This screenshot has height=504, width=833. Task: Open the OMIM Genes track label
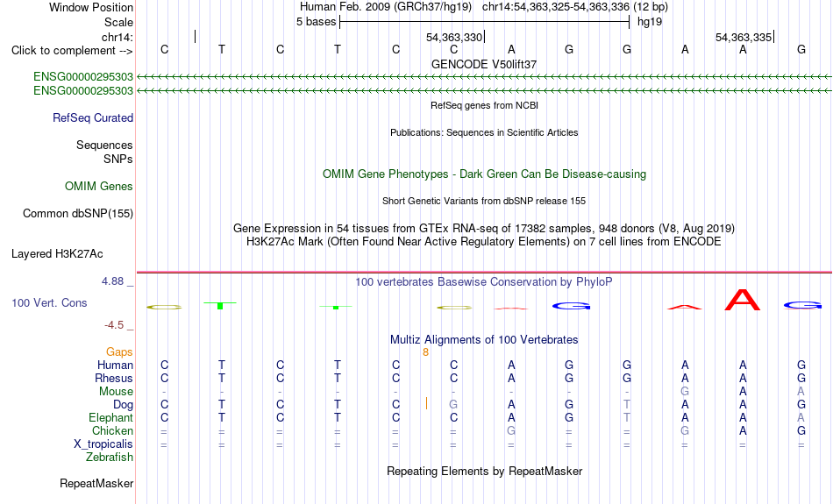tap(99, 187)
